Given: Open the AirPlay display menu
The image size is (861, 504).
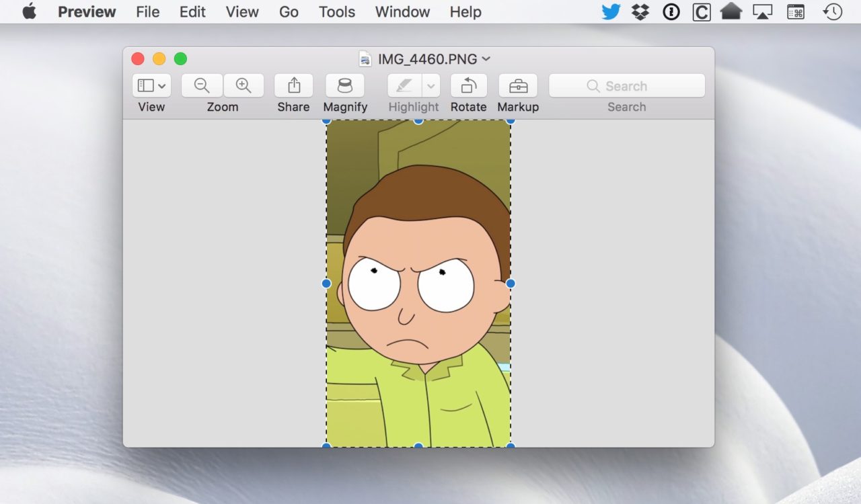Looking at the screenshot, I should 762,11.
